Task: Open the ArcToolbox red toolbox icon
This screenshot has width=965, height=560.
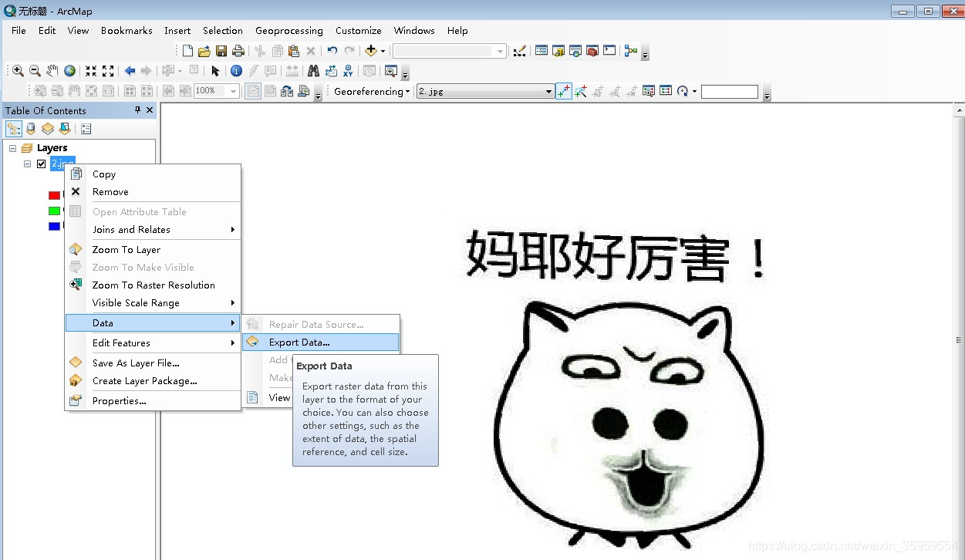Action: pos(592,51)
